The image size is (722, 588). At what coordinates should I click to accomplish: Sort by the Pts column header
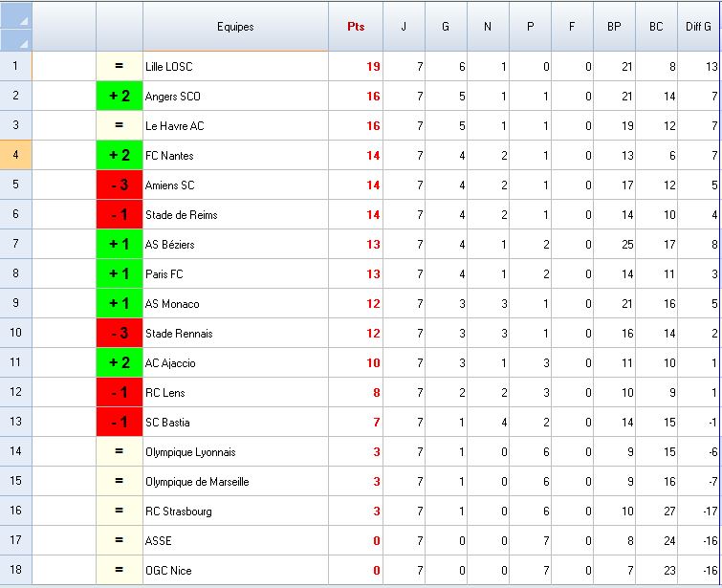pos(356,27)
